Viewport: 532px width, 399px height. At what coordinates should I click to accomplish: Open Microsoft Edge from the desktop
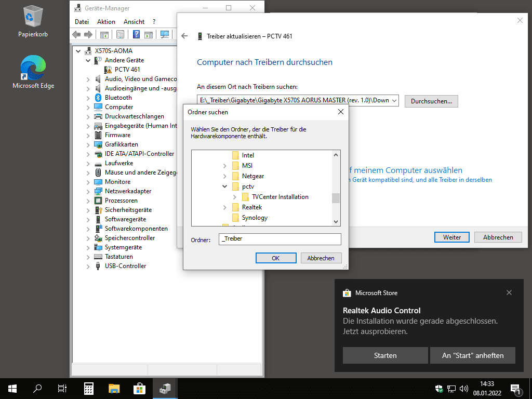tap(33, 72)
